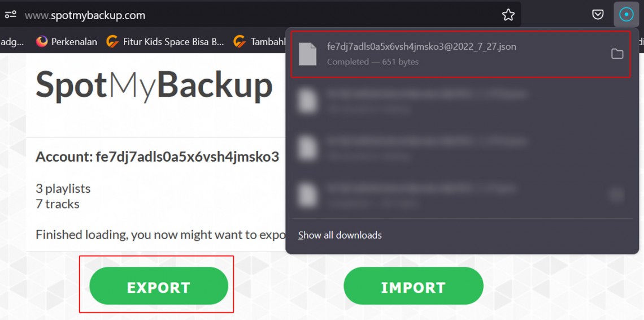Screen dimensions: 644x320
Task: Open the Tambah bookmark in bookmarks bar
Action: click(x=259, y=41)
